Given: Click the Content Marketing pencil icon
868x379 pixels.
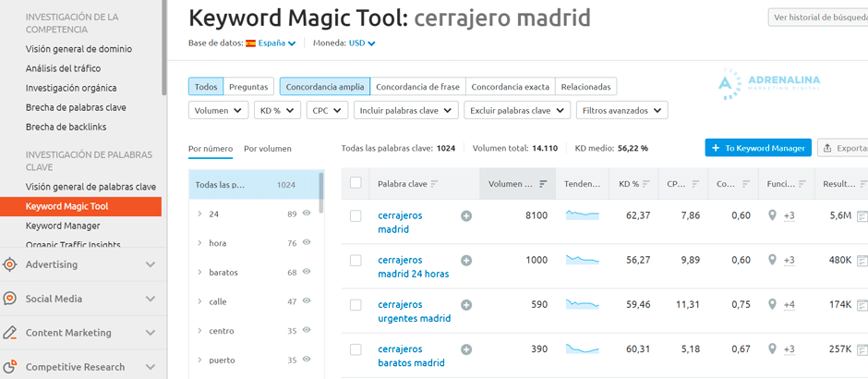Looking at the screenshot, I should click(10, 333).
